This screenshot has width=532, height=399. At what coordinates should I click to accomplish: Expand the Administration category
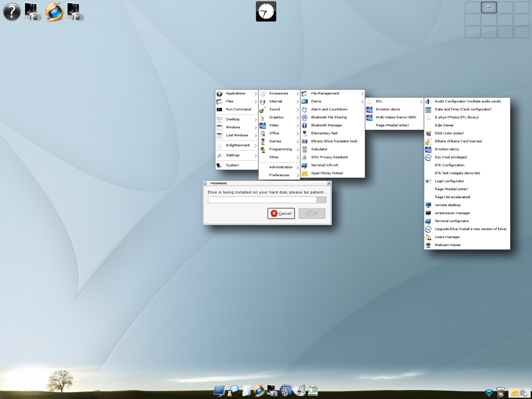tap(279, 167)
